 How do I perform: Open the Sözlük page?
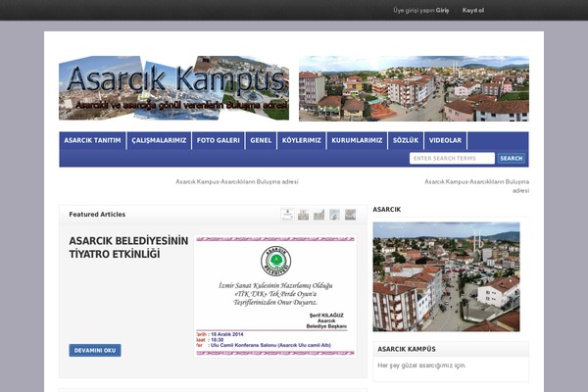click(405, 140)
